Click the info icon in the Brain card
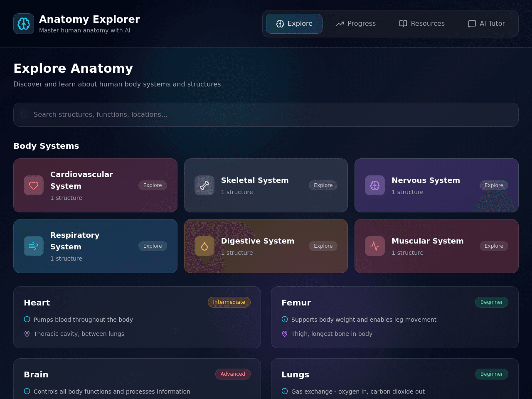Viewport: 532px width, 399px height. point(27,391)
